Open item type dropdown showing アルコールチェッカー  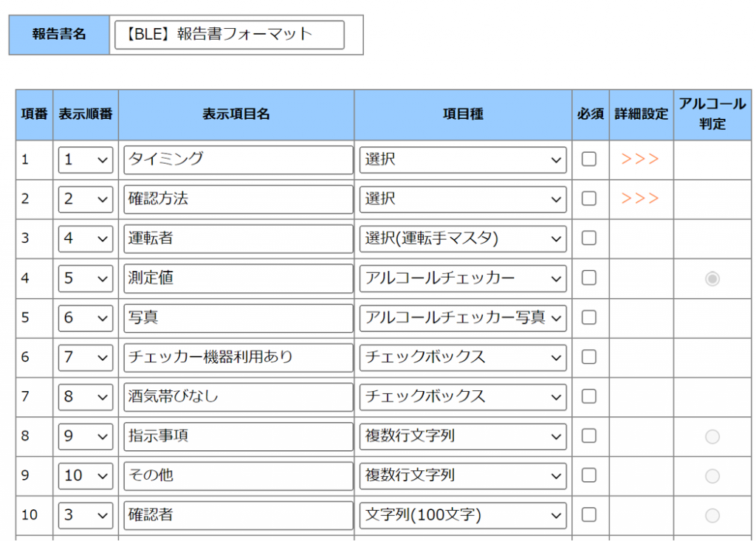pos(463,278)
